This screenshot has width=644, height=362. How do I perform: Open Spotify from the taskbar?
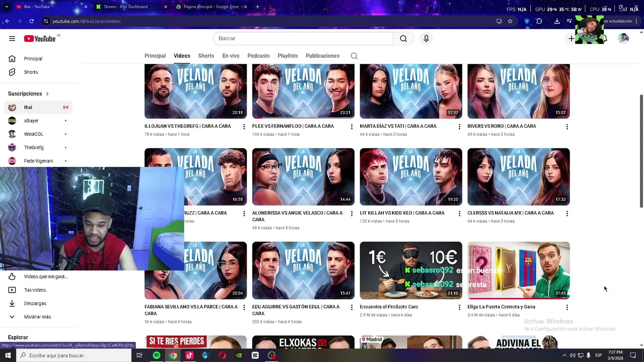(156, 355)
